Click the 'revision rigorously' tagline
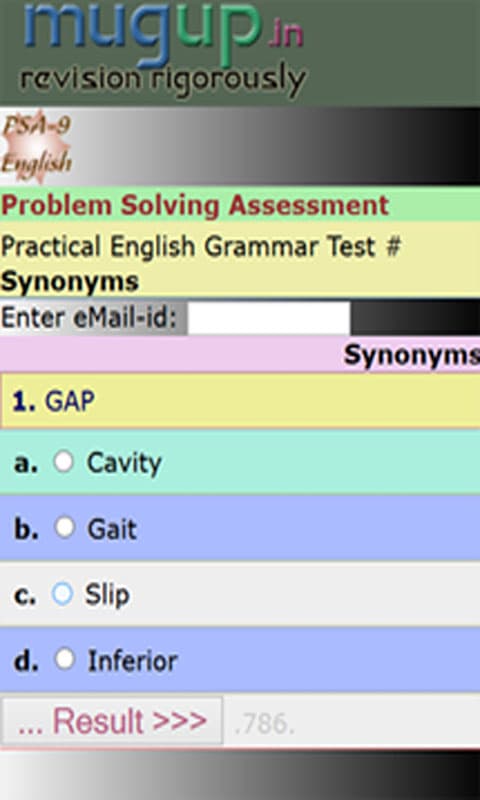Image resolution: width=480 pixels, height=800 pixels. (162, 82)
